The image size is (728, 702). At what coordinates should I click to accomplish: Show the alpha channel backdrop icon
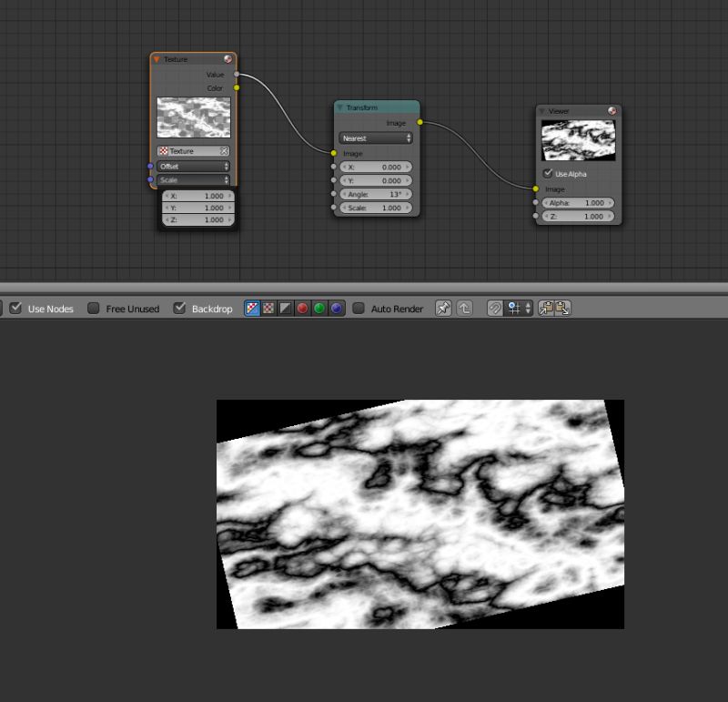(x=285, y=308)
